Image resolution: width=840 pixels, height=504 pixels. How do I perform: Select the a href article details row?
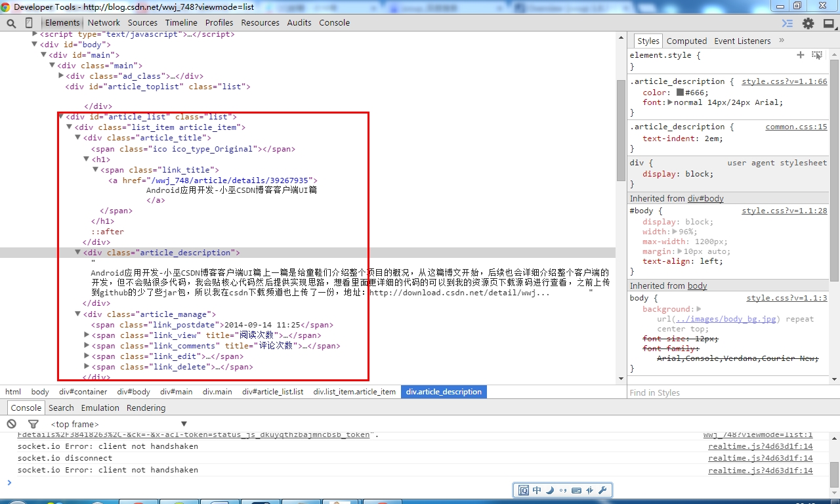pos(213,180)
